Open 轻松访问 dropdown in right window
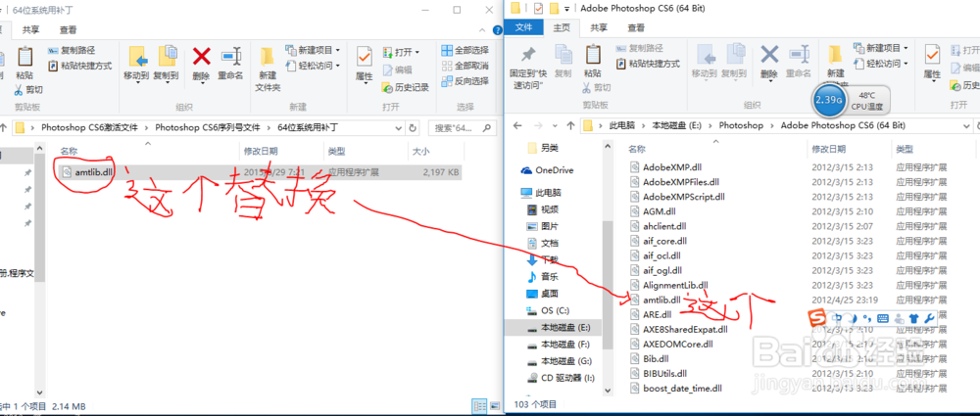This screenshot has width=980, height=416. 880,63
